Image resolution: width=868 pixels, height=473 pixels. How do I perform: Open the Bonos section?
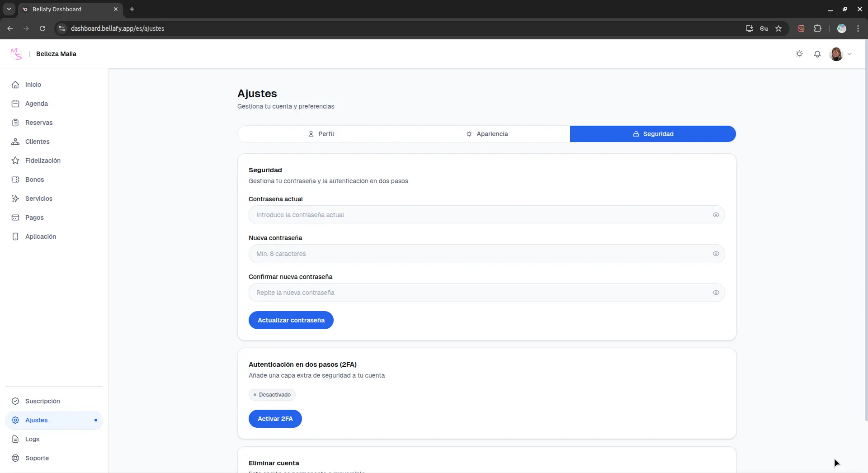coord(34,179)
